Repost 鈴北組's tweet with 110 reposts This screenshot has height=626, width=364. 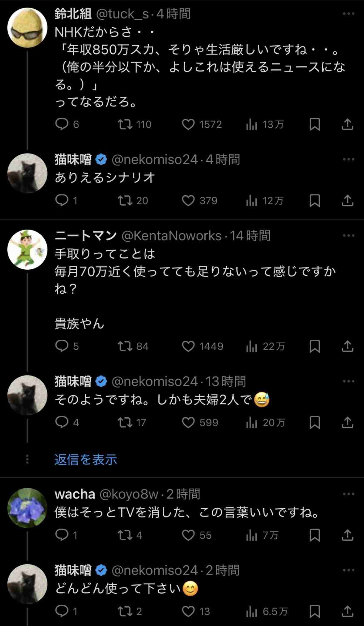(125, 124)
